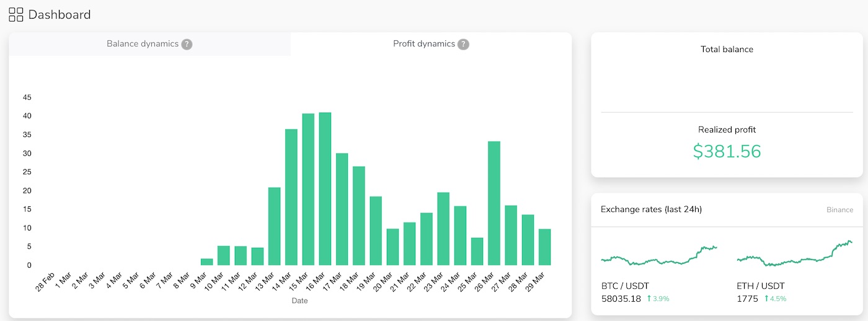Open the Binance exchange label
Viewport: 868px width, 321px height.
[839, 210]
